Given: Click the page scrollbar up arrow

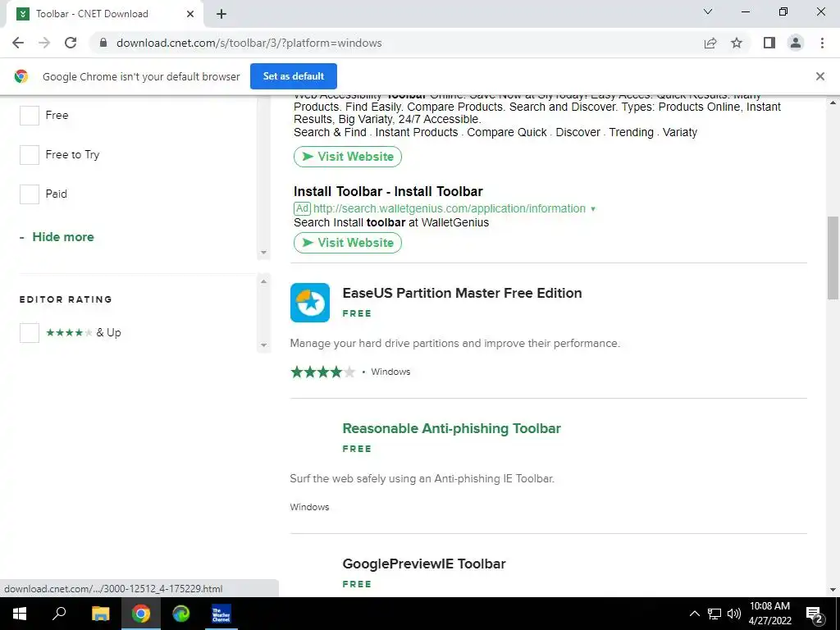Looking at the screenshot, I should click(833, 103).
